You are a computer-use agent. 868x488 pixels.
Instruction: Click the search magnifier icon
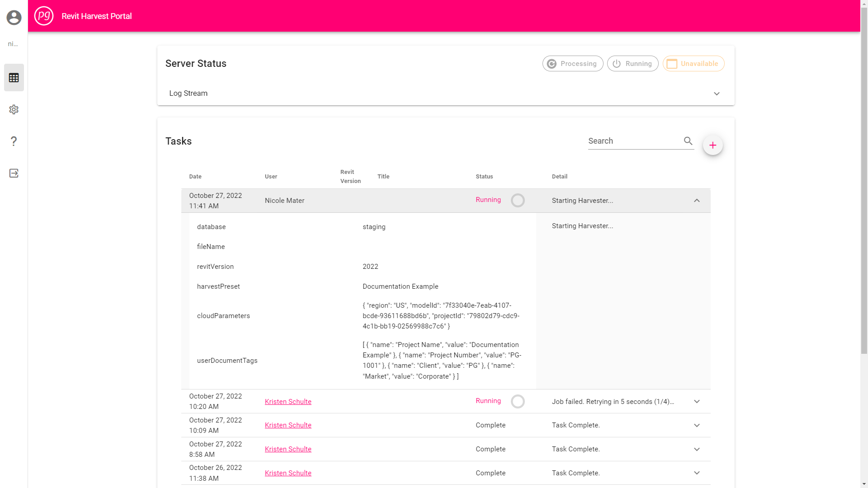tap(688, 141)
